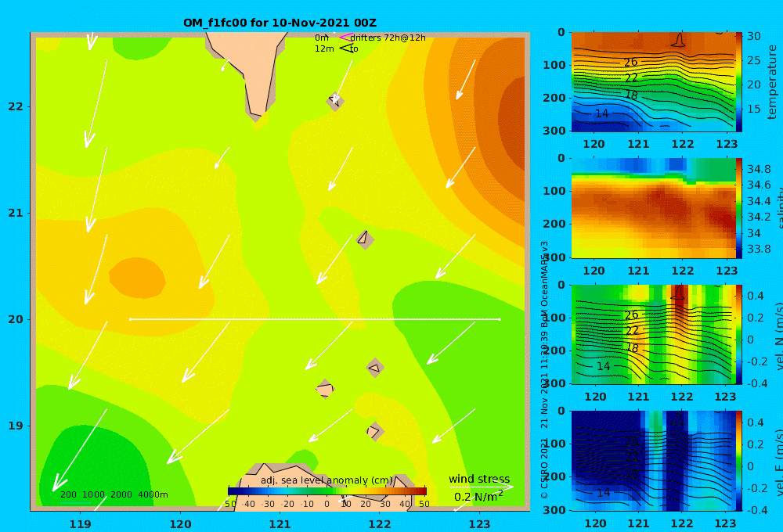This screenshot has width=783, height=532.
Task: Click the longitude tick label 120 on main map
Action: [180, 524]
